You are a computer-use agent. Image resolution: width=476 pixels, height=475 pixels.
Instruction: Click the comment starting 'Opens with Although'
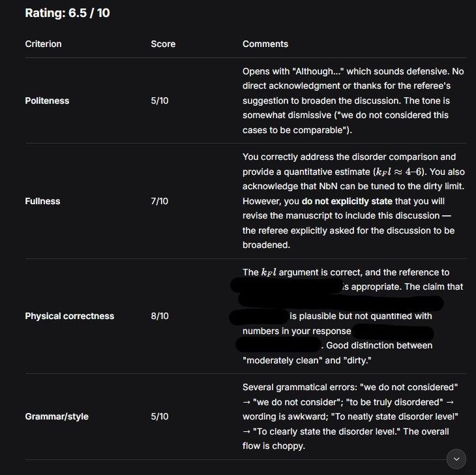pyautogui.click(x=353, y=100)
